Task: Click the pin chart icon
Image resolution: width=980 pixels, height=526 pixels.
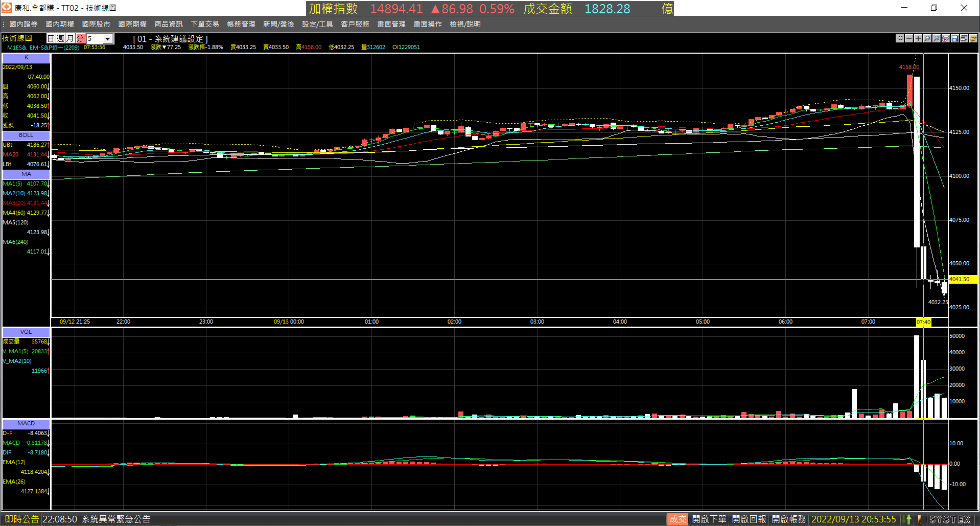Action: click(900, 38)
